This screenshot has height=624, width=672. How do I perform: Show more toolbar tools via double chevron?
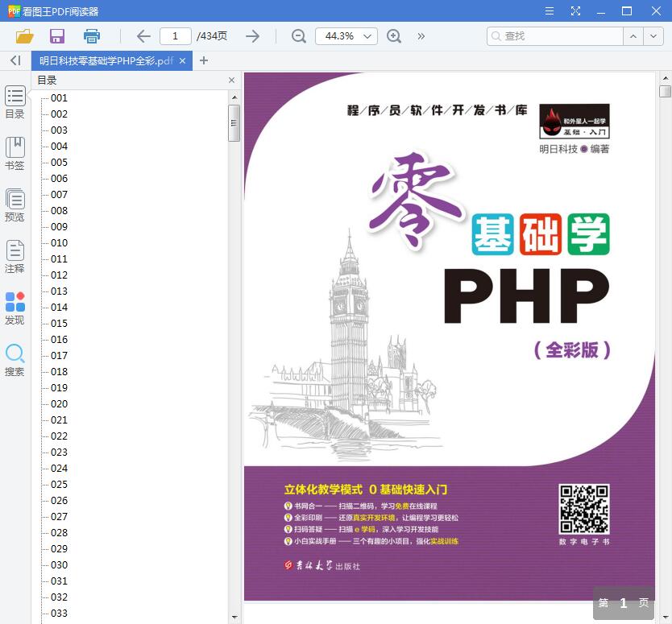click(421, 36)
